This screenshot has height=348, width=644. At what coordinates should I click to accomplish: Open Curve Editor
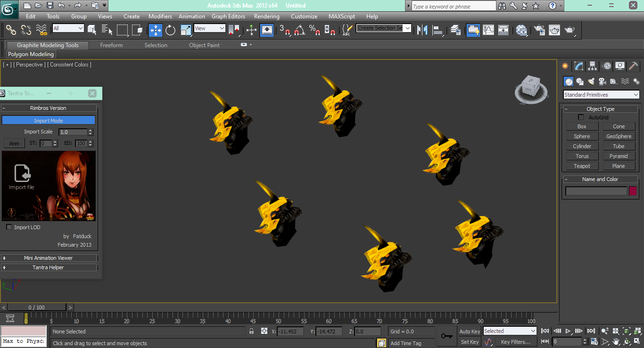pyautogui.click(x=488, y=30)
